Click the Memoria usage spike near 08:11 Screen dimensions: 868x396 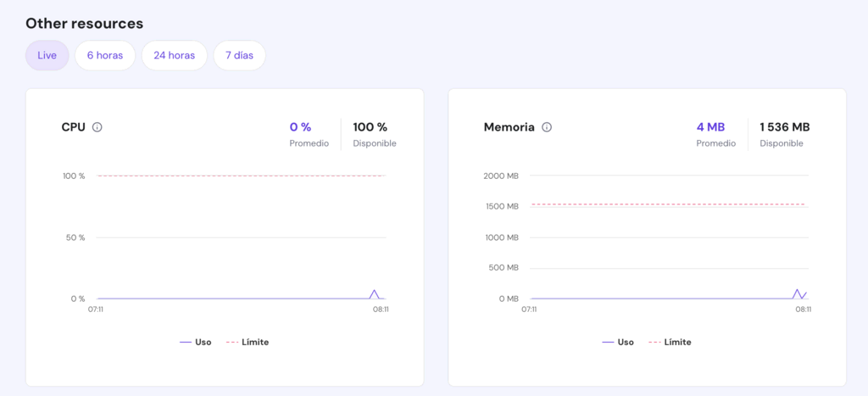coord(797,291)
